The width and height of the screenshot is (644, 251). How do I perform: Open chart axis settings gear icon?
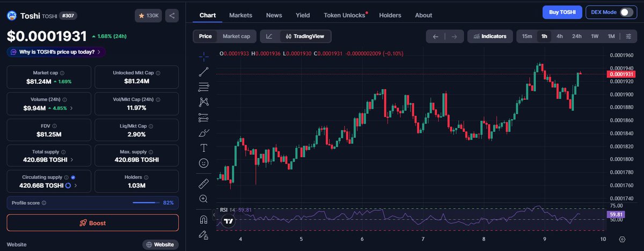[623, 239]
